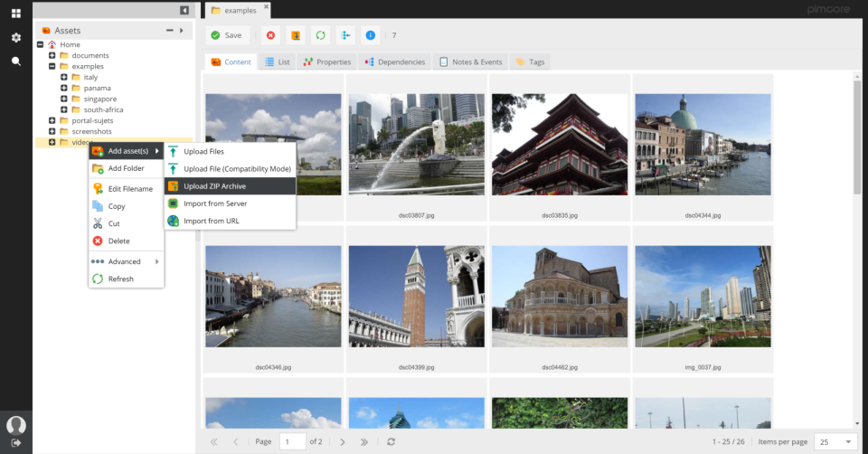The height and width of the screenshot is (454, 868).
Task: Click the blue Info icon in toolbar
Action: click(370, 35)
